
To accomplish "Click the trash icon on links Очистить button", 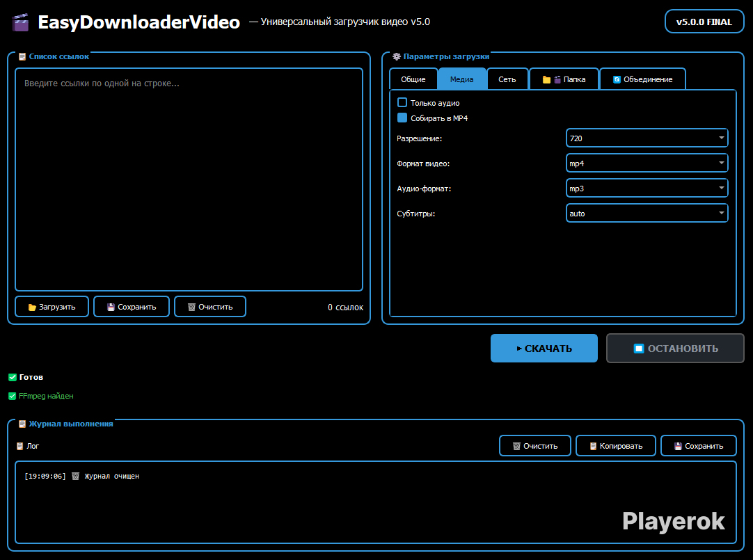I will (191, 307).
